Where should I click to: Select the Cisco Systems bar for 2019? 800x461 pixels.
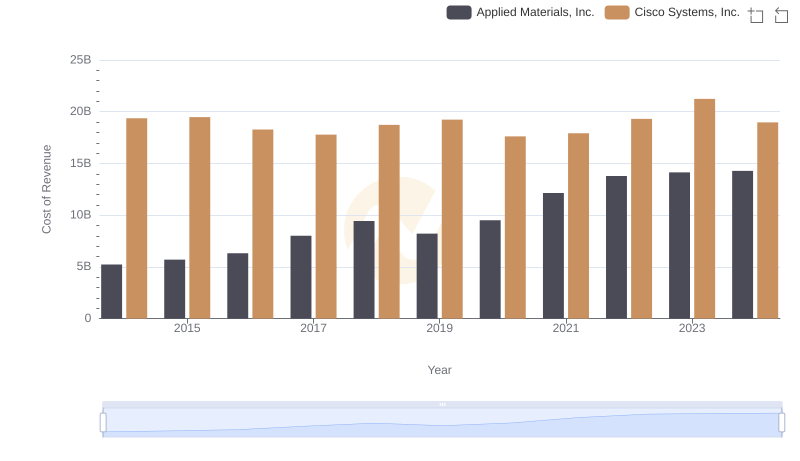coord(452,219)
